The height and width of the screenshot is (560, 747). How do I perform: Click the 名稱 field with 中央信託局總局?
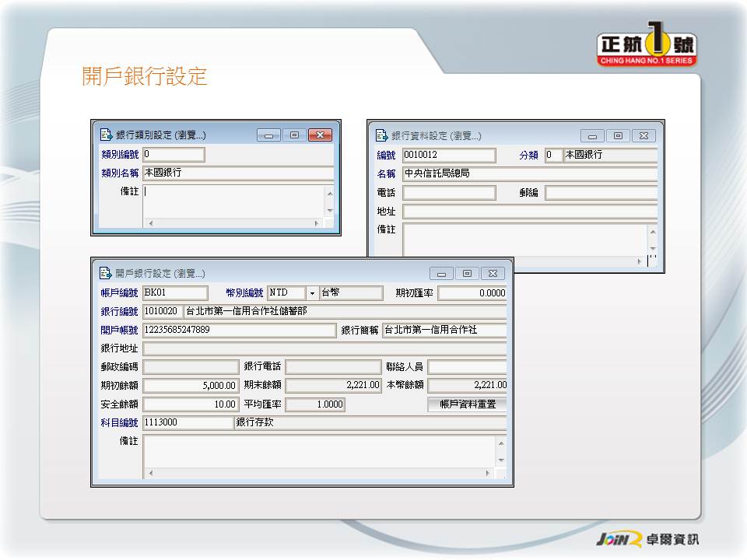pos(529,174)
